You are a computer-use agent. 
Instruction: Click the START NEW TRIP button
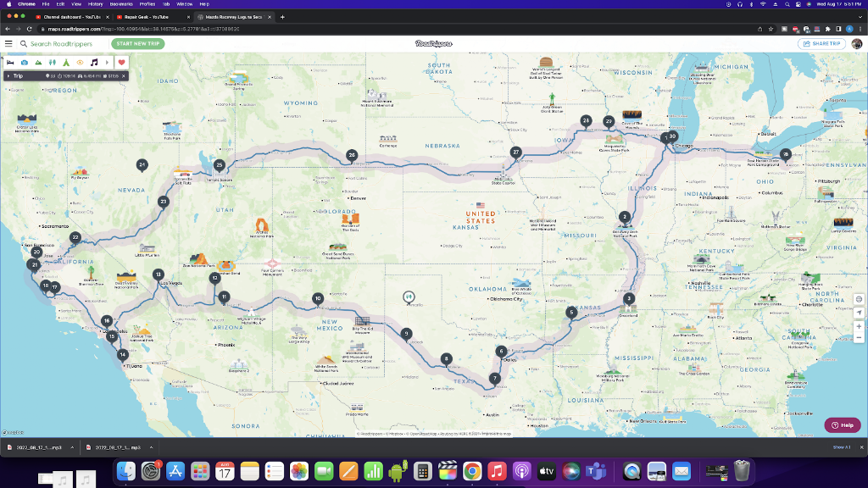tap(137, 43)
